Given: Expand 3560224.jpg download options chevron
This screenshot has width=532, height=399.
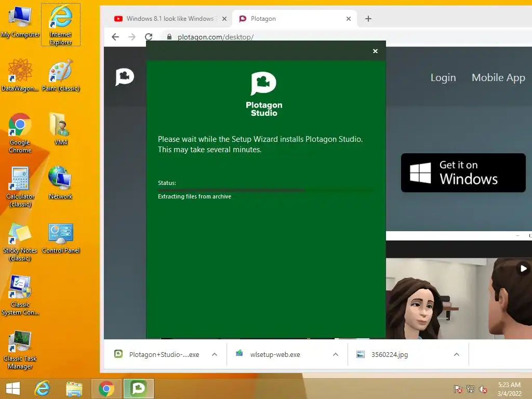Looking at the screenshot, I should pos(457,354).
